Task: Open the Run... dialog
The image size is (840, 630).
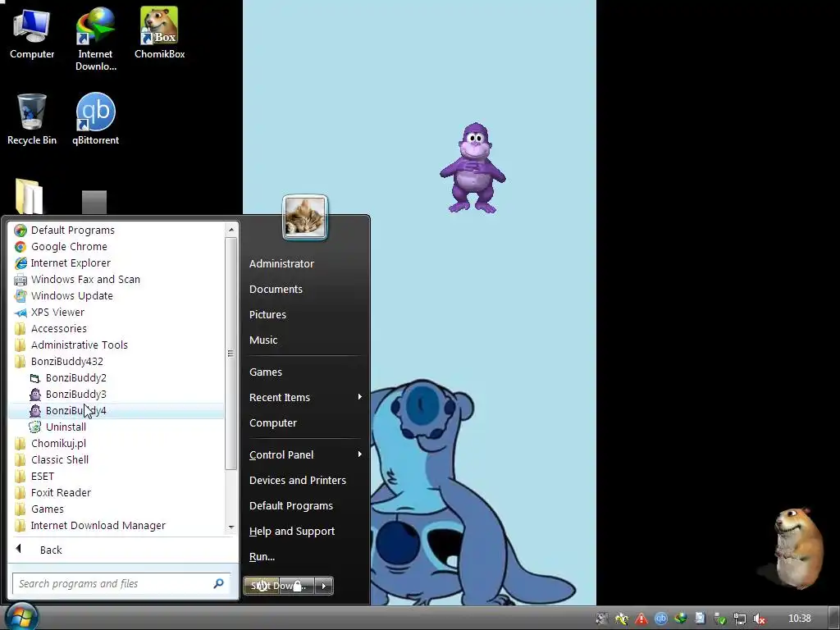Action: pyautogui.click(x=304, y=557)
